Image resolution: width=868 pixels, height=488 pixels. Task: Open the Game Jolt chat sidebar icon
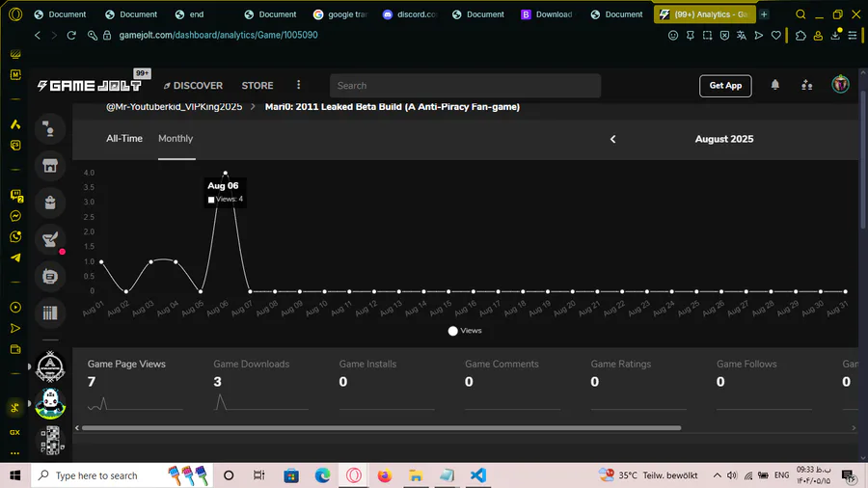point(50,129)
